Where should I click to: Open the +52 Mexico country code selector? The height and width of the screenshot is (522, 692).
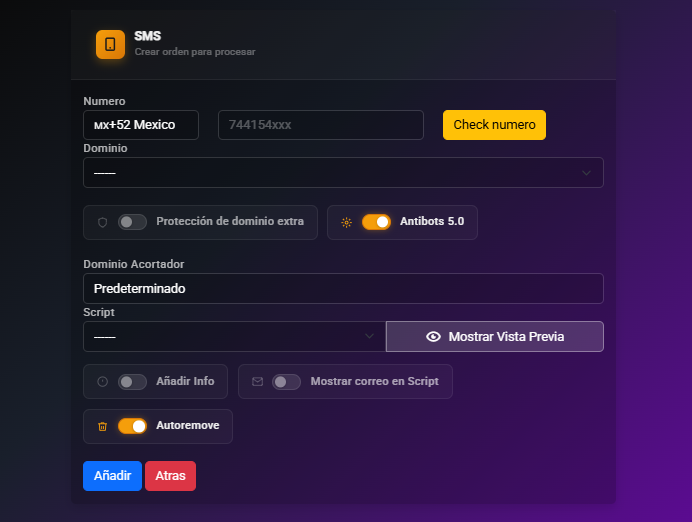(141, 125)
